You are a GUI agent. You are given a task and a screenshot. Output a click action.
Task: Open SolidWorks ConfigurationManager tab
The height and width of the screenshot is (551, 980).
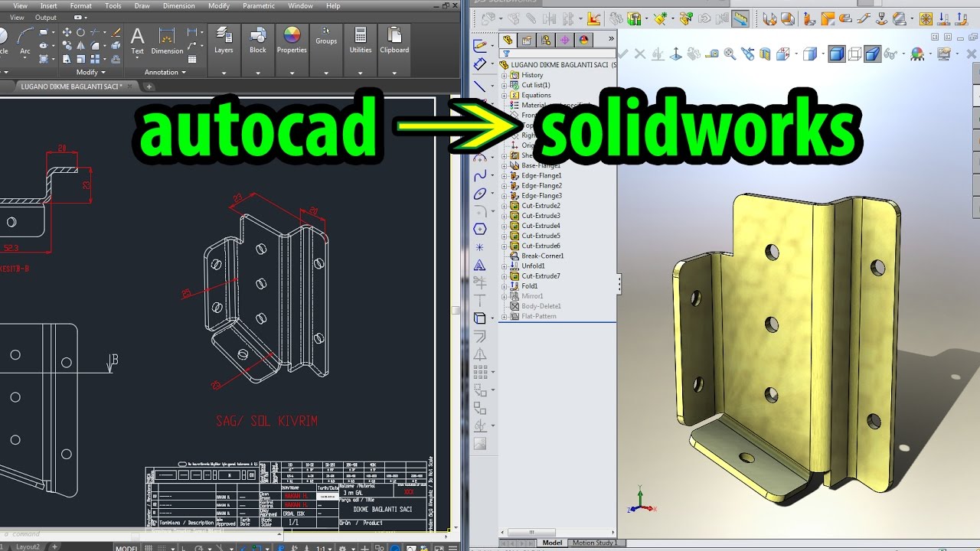pos(546,40)
